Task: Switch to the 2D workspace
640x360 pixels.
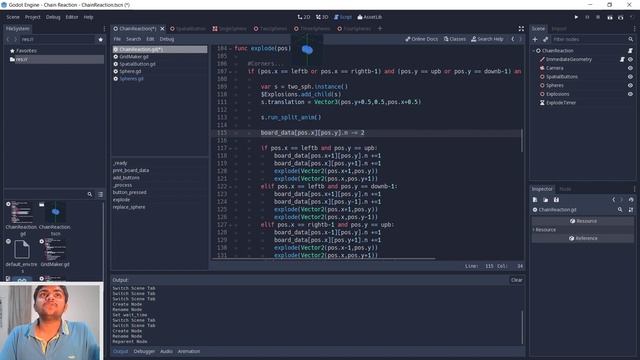Action: (304, 17)
